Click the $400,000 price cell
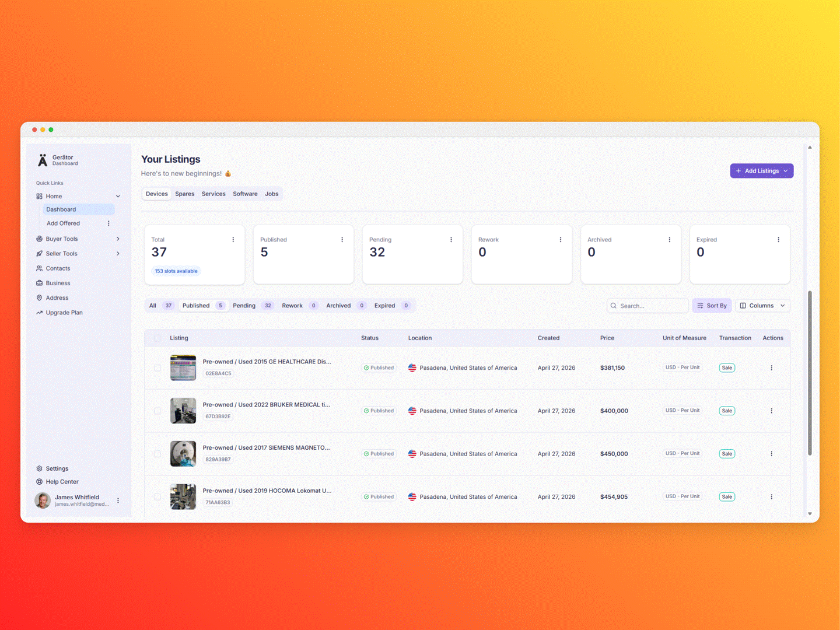The height and width of the screenshot is (630, 840). coord(614,411)
